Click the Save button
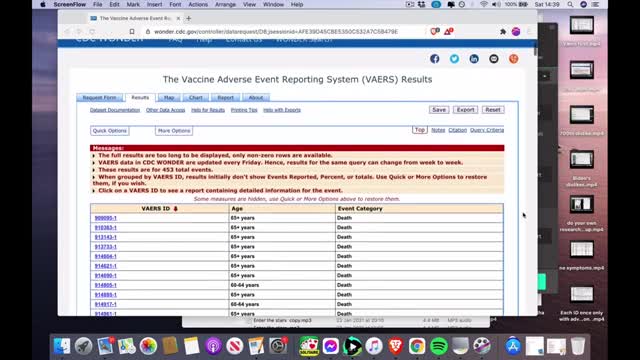Viewport: 640px width, 360px height. [439, 110]
